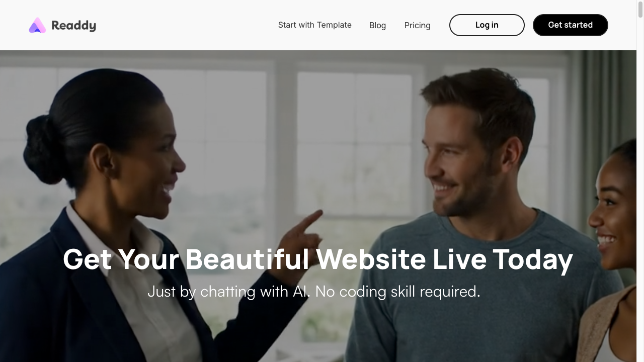Click the Readdy purple triangle logo icon
Screen dimensions: 644x362
pos(37,25)
